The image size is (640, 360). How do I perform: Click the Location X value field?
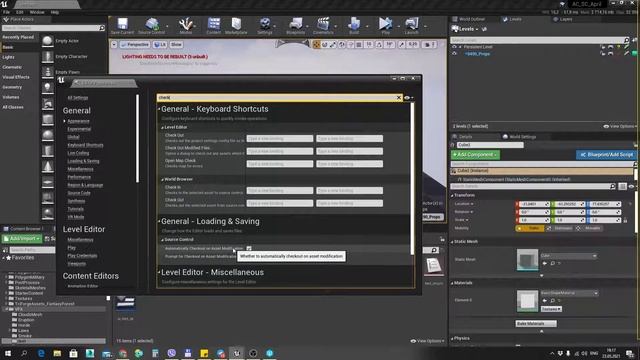click(533, 204)
